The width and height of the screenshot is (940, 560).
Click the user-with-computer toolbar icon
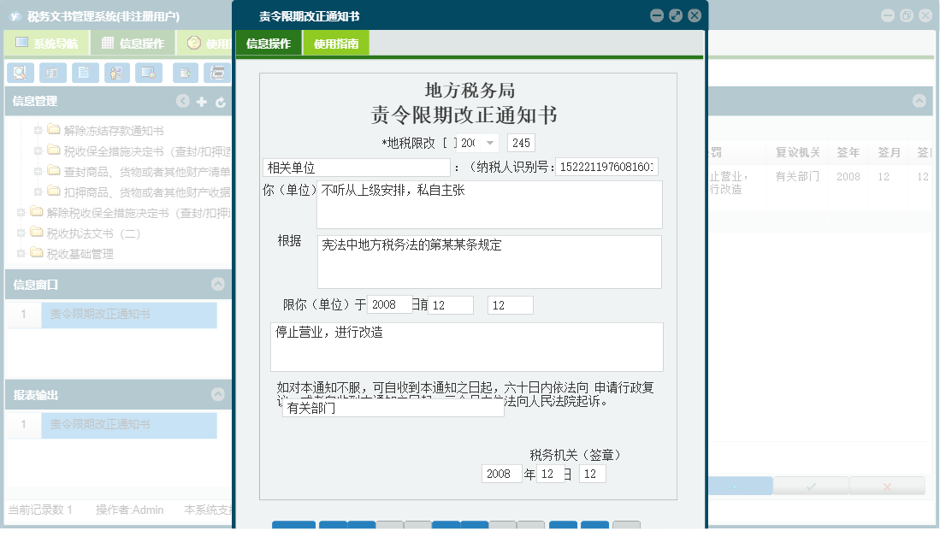[x=119, y=73]
